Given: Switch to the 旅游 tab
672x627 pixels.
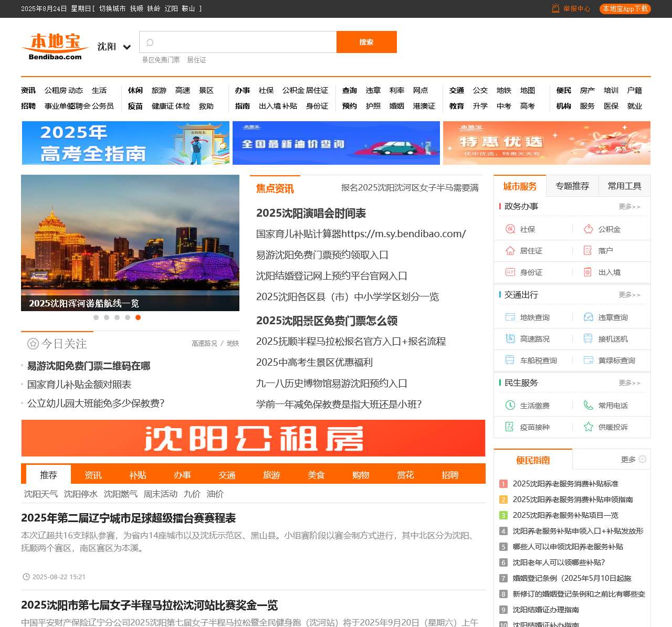Looking at the screenshot, I should pyautogui.click(x=271, y=475).
